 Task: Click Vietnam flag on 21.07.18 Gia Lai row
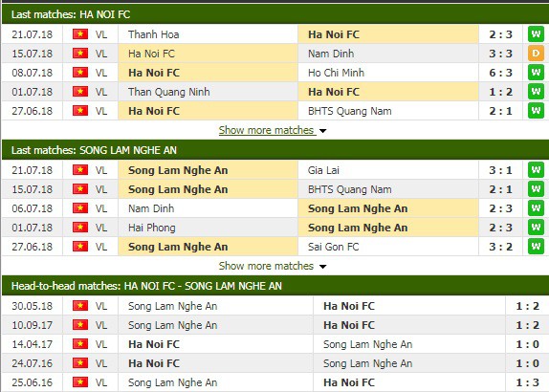[80, 170]
